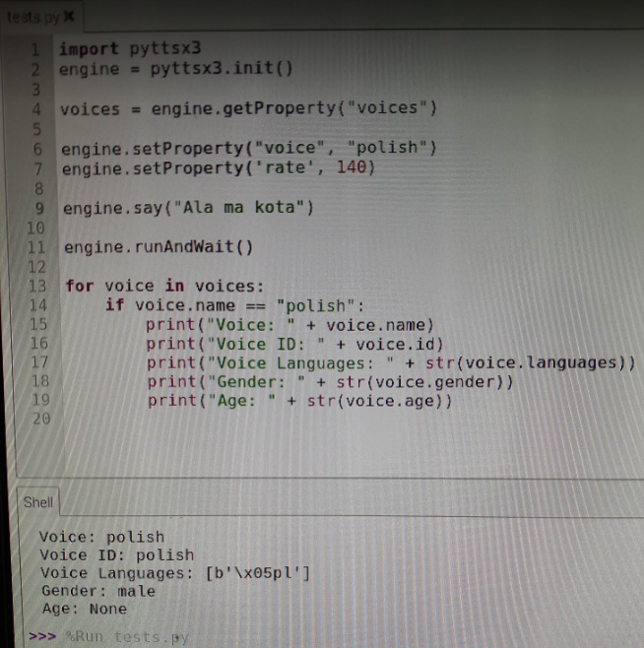Click print("Voice ID: " + voice.id) line
Screen dimensions: 644x648
(x=294, y=345)
